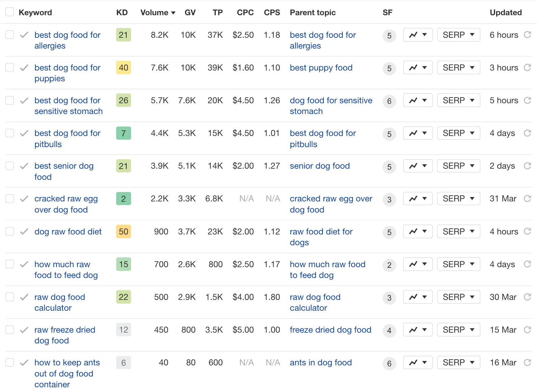Open parent topic 'best puppy food'

click(x=321, y=67)
